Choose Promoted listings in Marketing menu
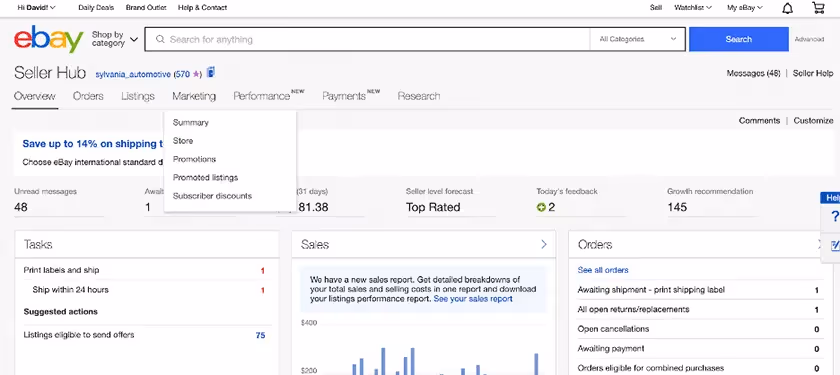Viewport: 840px width, 375px height. (205, 177)
